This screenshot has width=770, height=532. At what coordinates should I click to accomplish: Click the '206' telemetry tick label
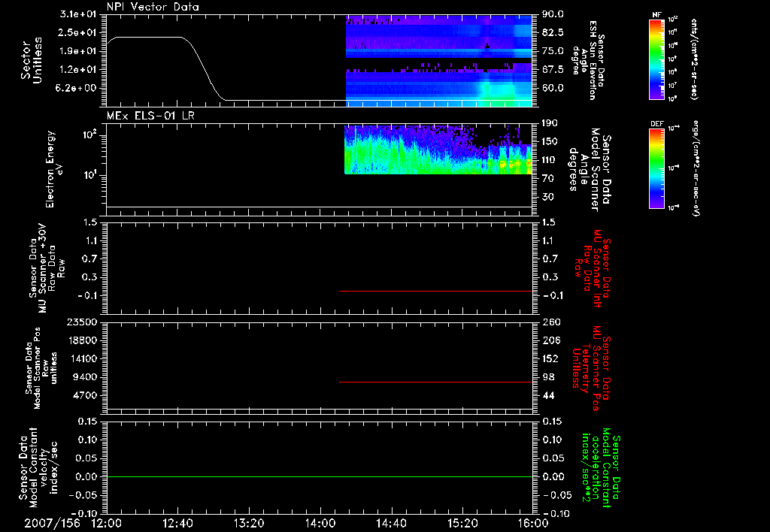(550, 340)
